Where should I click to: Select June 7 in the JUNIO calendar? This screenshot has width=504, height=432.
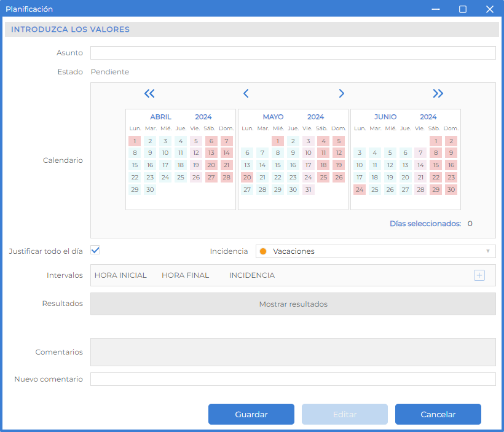pos(420,153)
